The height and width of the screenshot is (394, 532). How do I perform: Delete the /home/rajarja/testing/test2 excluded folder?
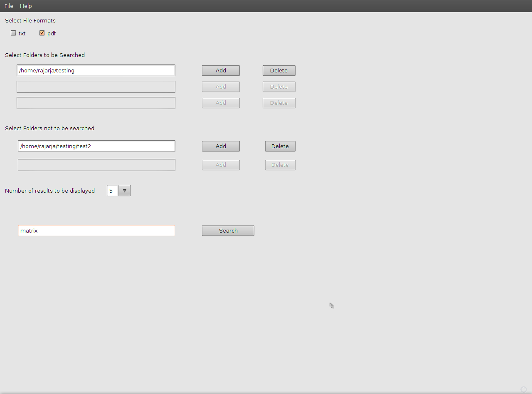pos(280,146)
